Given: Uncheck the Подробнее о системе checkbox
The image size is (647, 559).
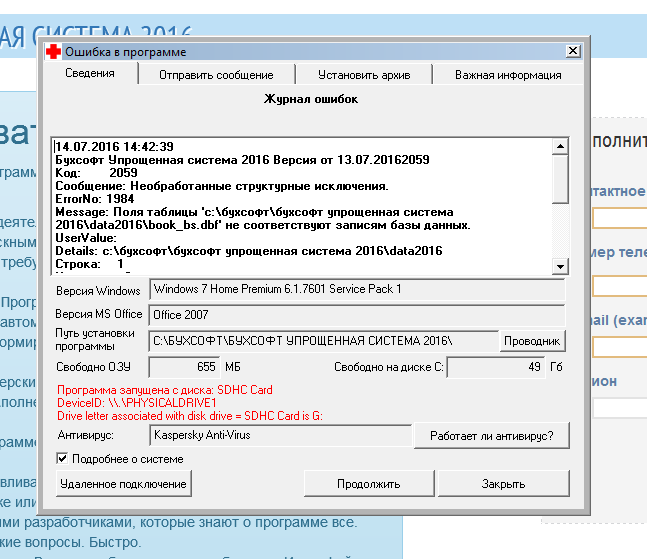Looking at the screenshot, I should click(63, 459).
